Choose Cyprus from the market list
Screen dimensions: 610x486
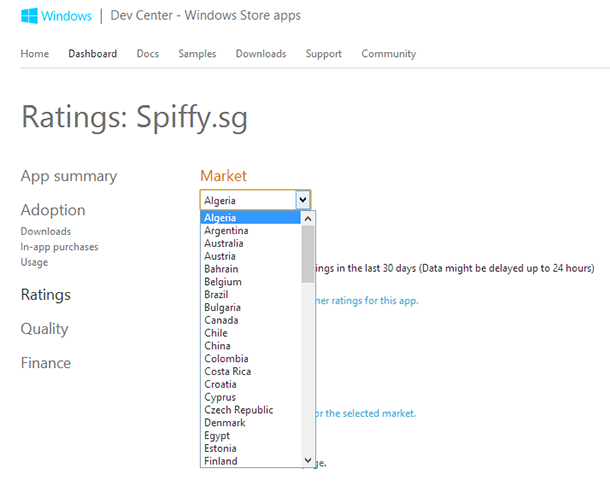(x=251, y=397)
